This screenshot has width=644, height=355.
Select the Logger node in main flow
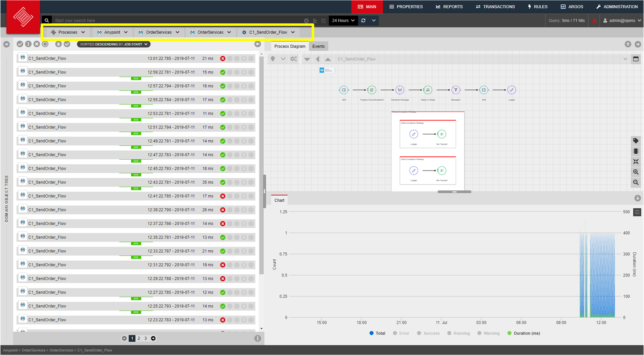[x=512, y=90]
